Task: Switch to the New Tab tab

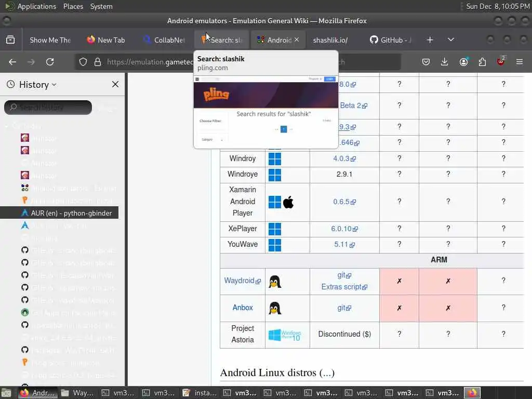Action: click(106, 40)
